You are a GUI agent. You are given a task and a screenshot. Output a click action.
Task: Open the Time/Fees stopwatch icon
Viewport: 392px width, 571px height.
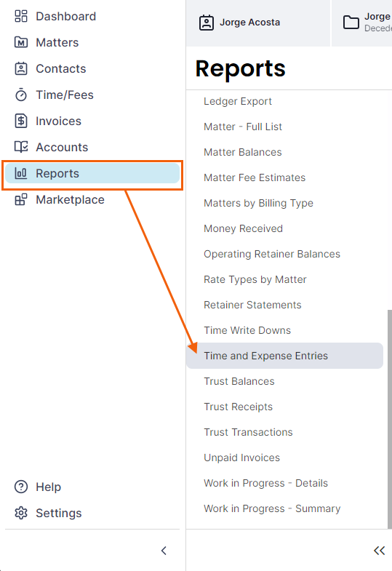pos(21,95)
